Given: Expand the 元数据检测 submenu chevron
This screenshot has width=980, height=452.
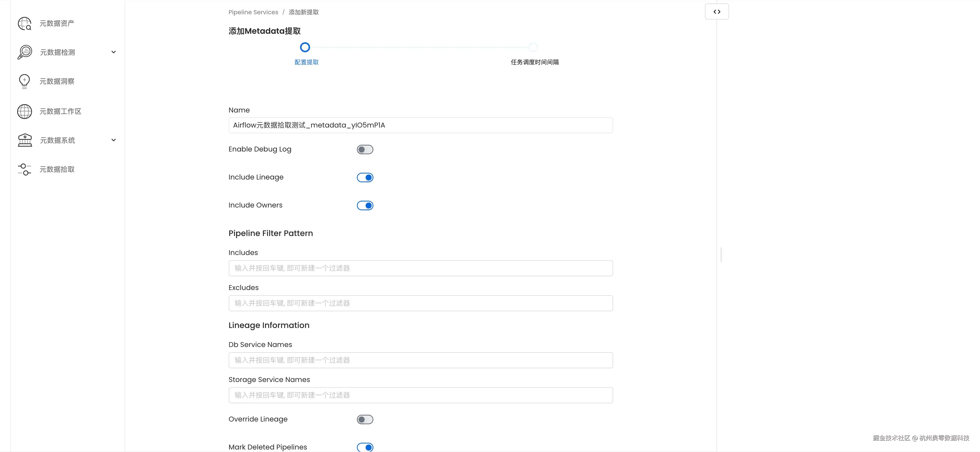Looking at the screenshot, I should point(113,52).
